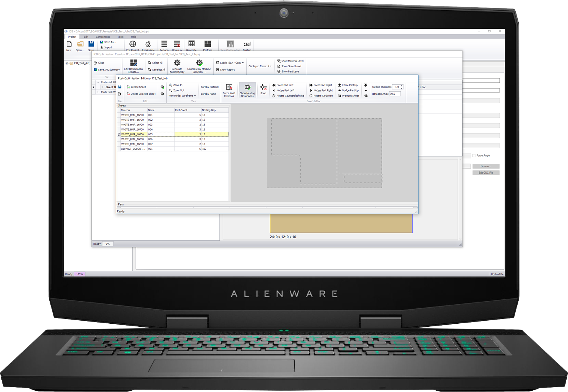
Task: Adjust the Outline Thickness stepper
Action: click(402, 87)
